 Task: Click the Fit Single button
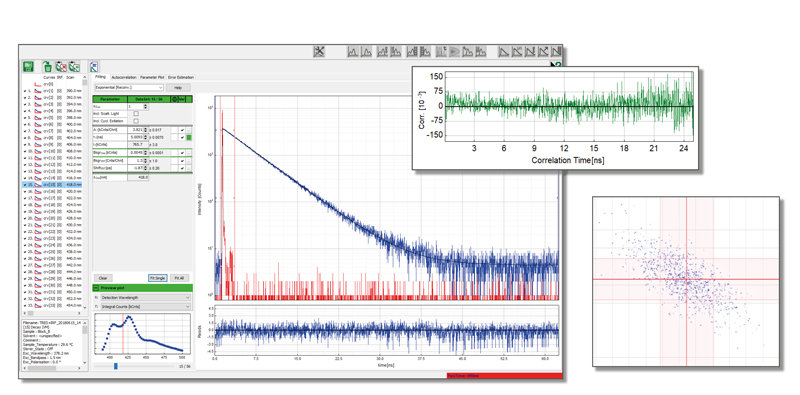pos(158,278)
